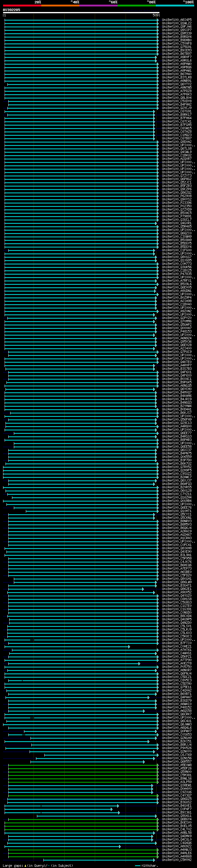The image size is (197, 868).
Task: Click the purple ~60% legend segment
Action: pos(99,6)
